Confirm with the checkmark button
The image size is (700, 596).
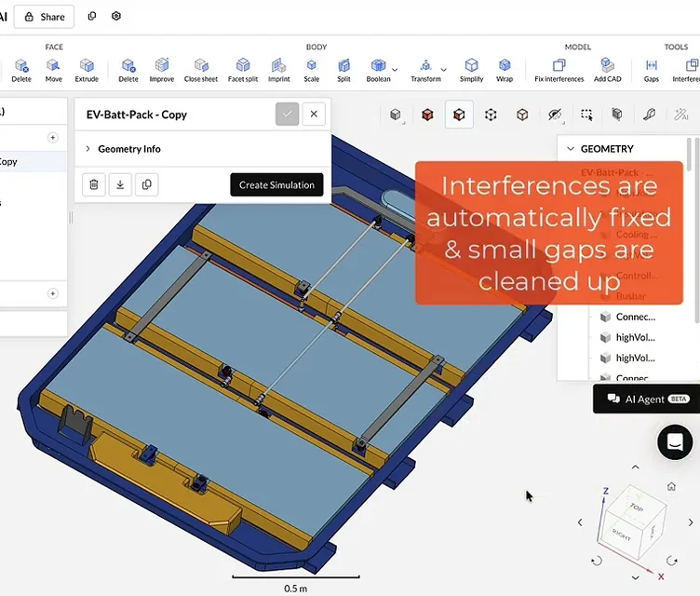point(287,114)
